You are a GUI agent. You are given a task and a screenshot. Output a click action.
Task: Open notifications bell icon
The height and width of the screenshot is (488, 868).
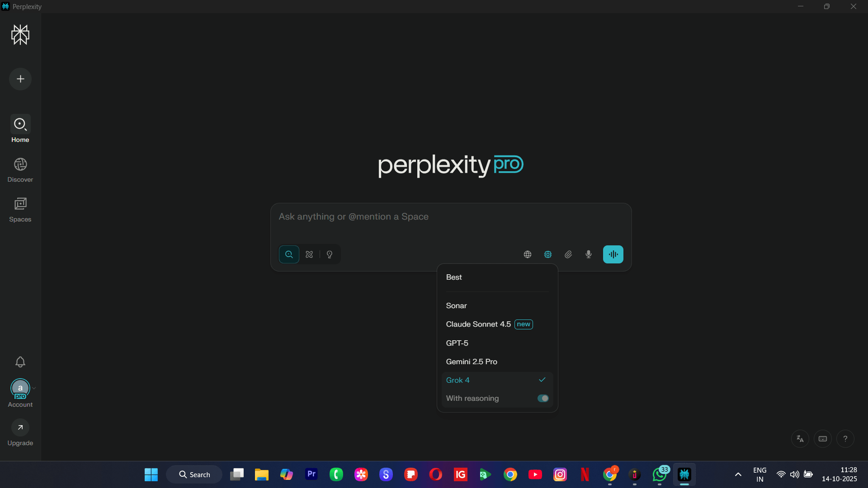click(20, 362)
